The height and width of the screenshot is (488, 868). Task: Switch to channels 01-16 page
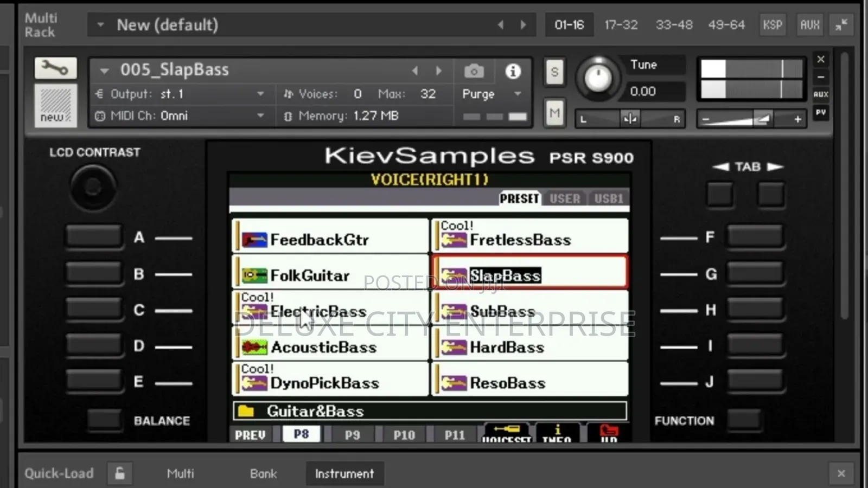coord(569,25)
